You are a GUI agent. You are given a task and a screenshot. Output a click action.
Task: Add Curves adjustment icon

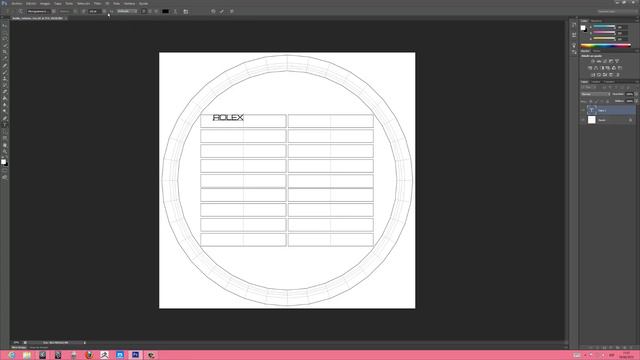point(604,61)
